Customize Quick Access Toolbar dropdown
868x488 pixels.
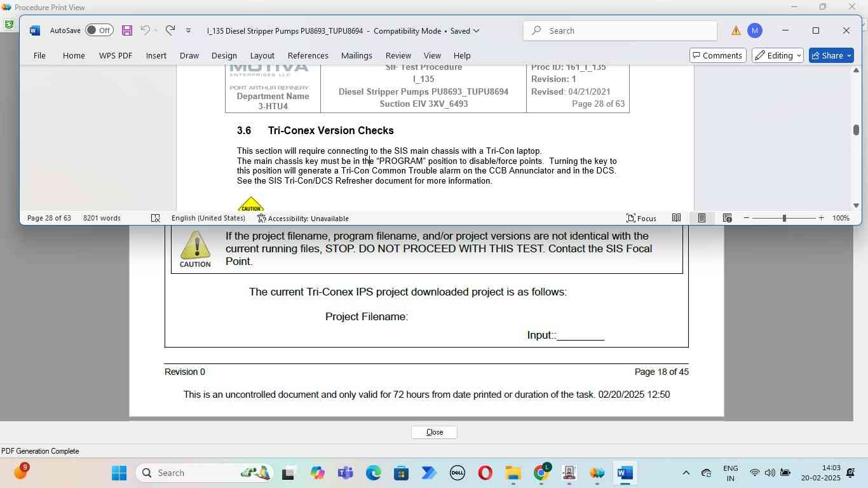coord(188,30)
